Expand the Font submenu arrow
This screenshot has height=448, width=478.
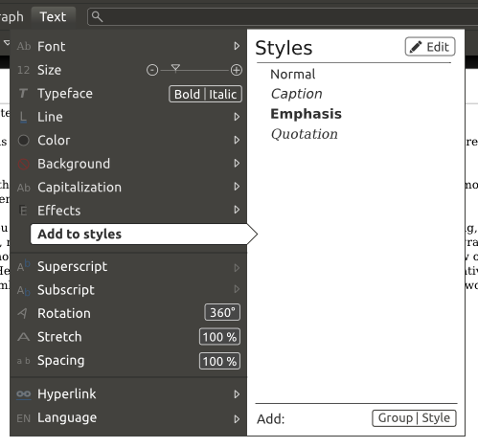pyautogui.click(x=237, y=46)
